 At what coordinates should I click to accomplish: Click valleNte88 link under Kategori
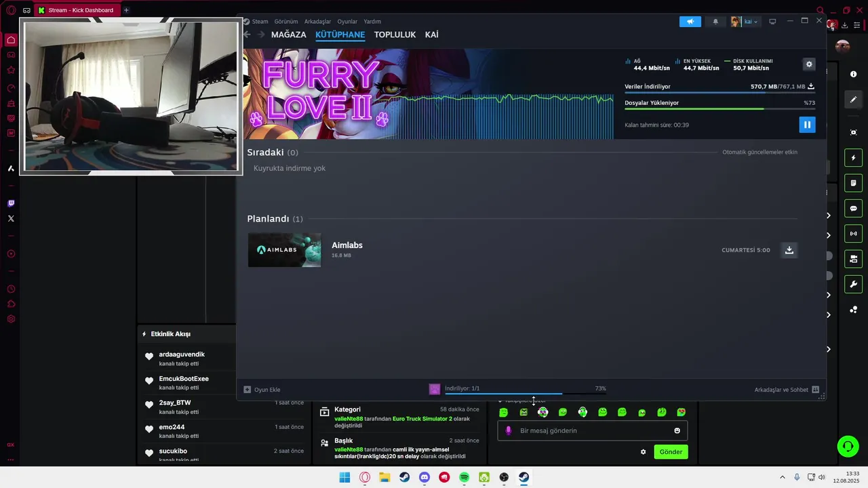(x=349, y=419)
